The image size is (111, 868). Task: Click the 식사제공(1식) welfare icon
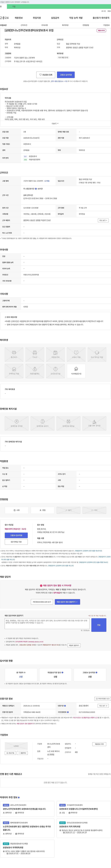[x=76, y=371]
